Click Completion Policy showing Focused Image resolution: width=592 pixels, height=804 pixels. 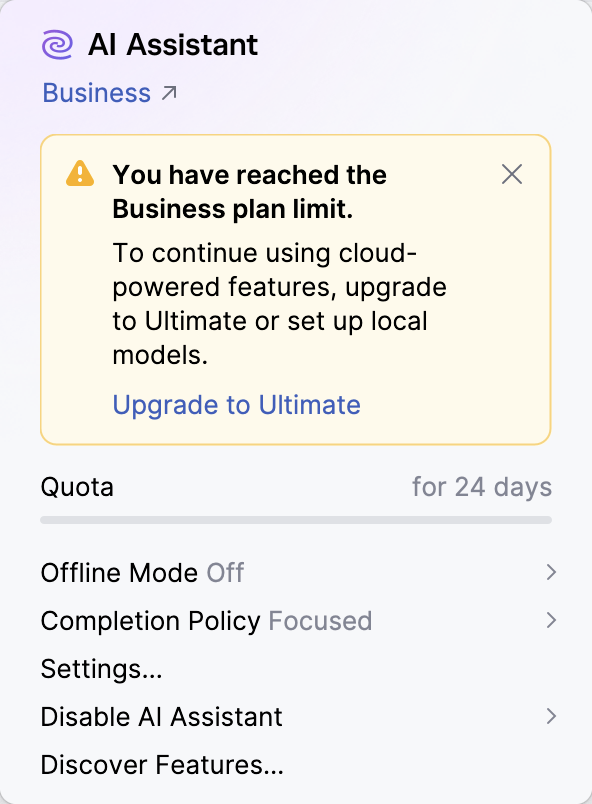206,620
